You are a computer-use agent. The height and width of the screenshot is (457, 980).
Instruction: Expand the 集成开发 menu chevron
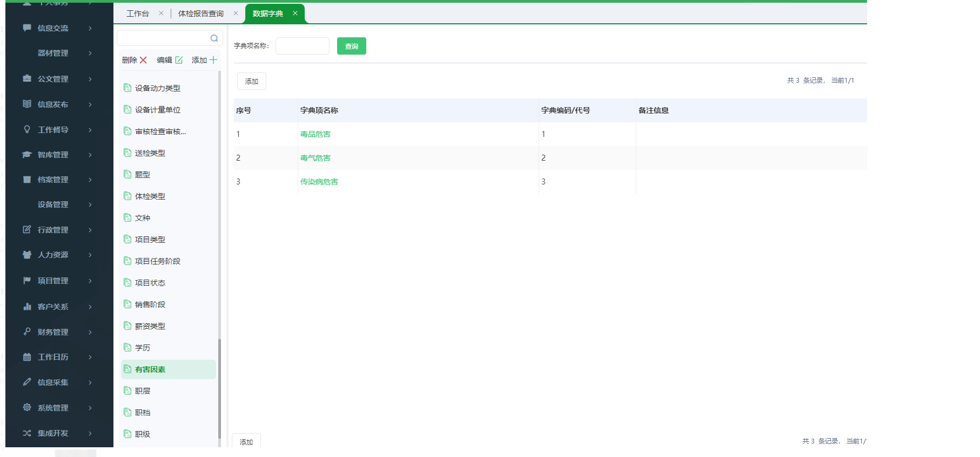pyautogui.click(x=90, y=433)
